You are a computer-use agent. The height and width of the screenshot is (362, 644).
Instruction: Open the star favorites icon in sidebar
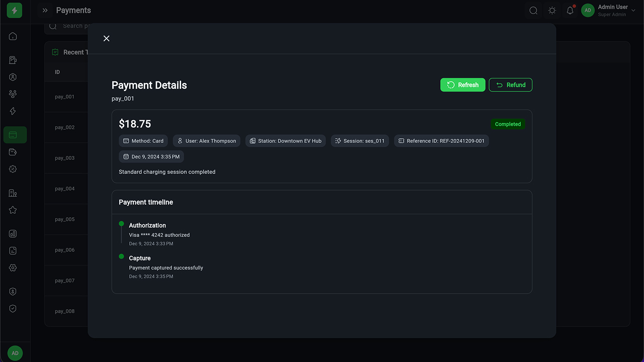13,210
